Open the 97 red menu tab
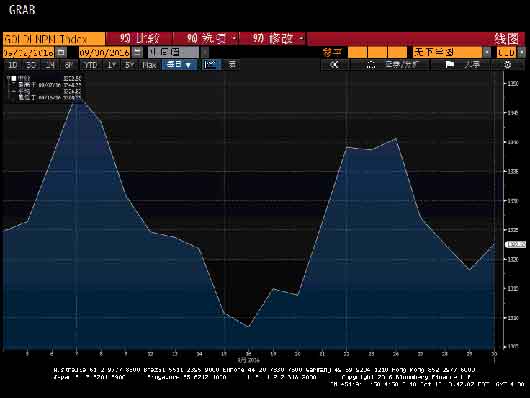The height and width of the screenshot is (398, 530). click(x=272, y=39)
